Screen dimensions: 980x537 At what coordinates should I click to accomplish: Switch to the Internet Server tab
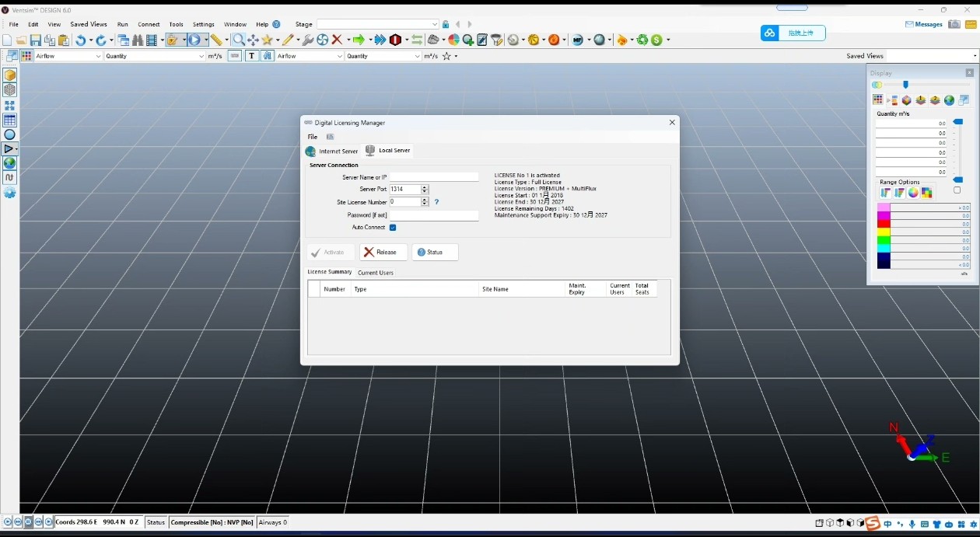tap(331, 152)
